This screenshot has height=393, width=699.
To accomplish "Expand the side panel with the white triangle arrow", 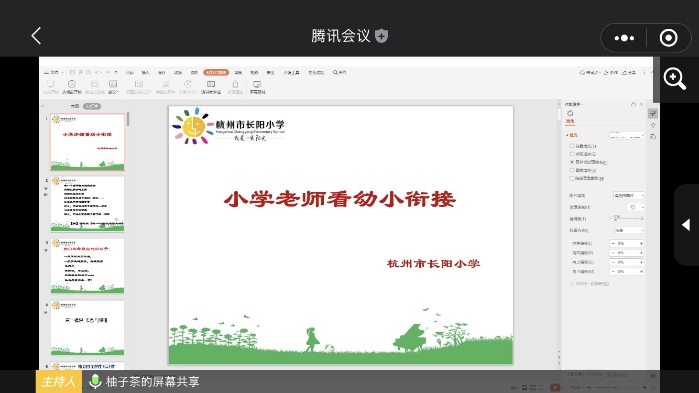I will (x=686, y=225).
